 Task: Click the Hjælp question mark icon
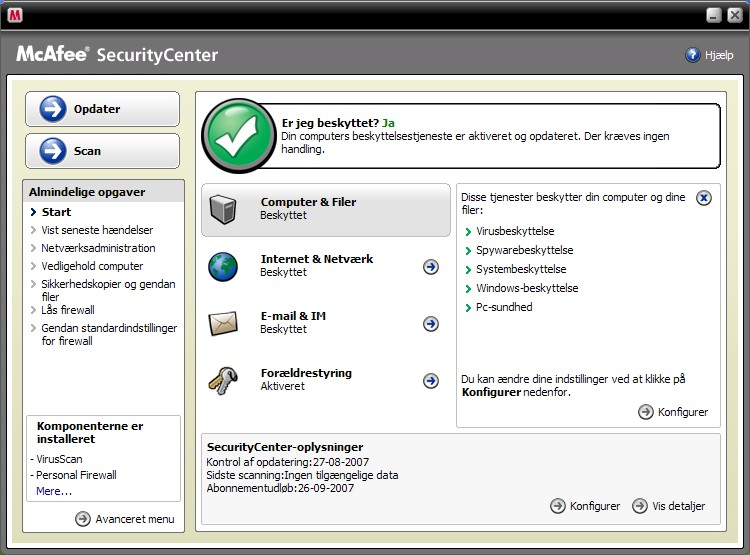tap(692, 55)
